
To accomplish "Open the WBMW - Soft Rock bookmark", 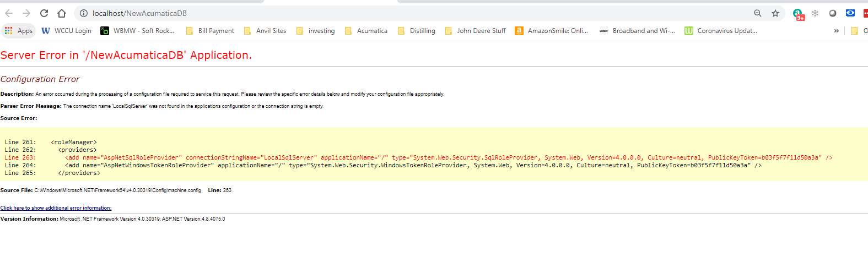I will [x=137, y=31].
